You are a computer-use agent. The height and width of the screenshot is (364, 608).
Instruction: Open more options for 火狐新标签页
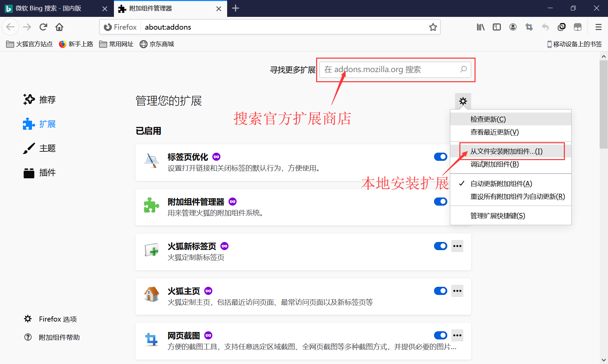click(x=457, y=246)
